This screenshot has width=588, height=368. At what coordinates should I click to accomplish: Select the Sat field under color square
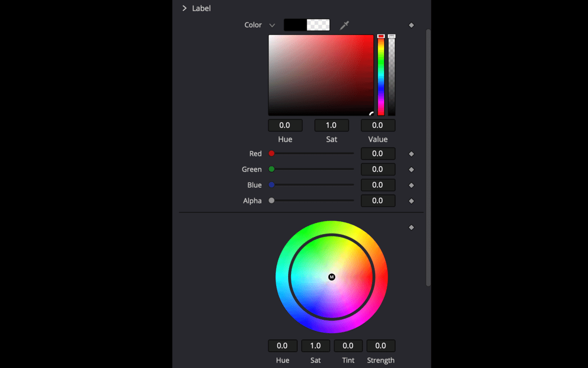[332, 125]
